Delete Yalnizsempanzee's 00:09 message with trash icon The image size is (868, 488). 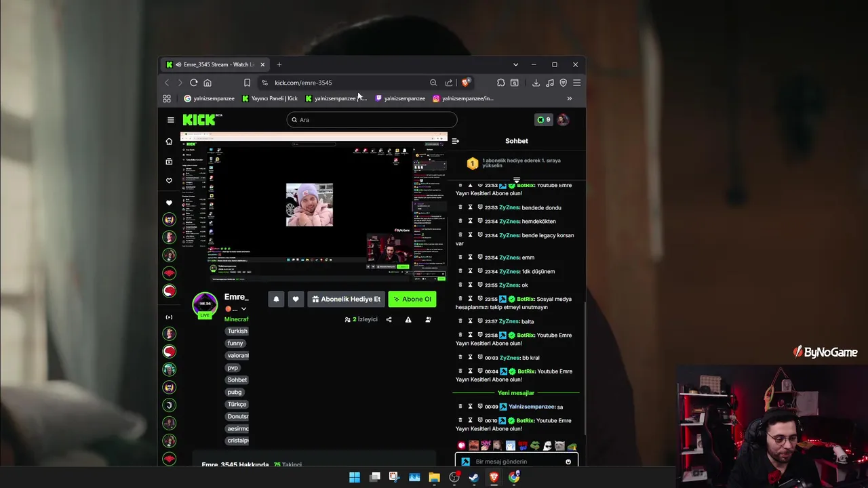tap(460, 407)
